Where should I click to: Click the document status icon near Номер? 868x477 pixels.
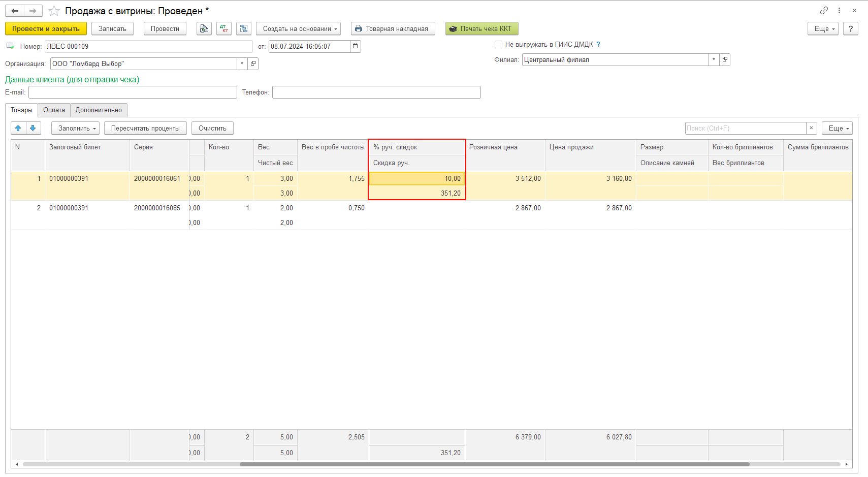10,46
